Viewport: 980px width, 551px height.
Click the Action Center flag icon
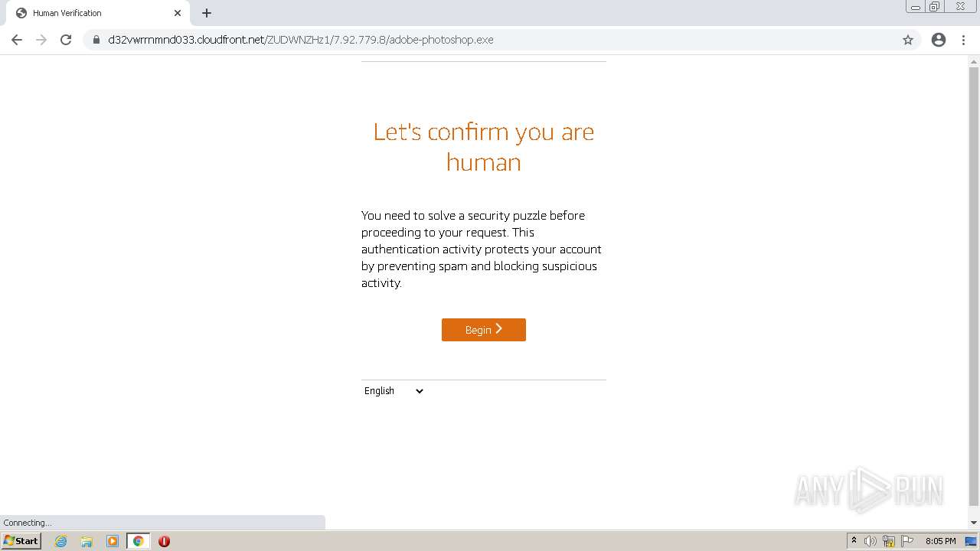point(907,541)
